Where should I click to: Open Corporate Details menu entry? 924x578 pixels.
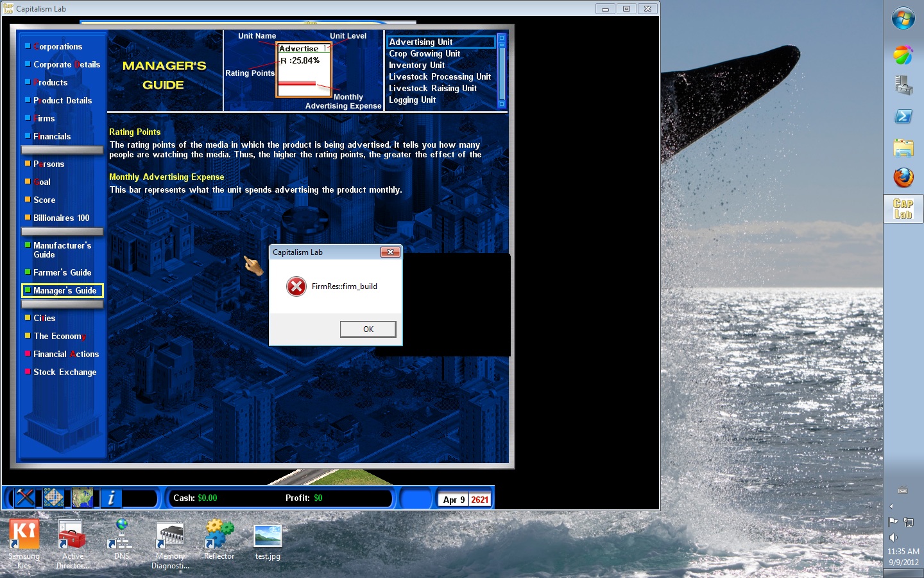point(67,64)
